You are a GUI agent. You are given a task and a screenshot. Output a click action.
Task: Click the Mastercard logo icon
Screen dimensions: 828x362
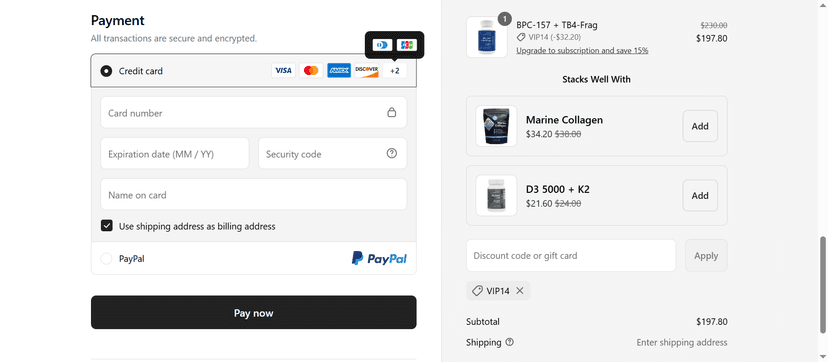(x=311, y=71)
